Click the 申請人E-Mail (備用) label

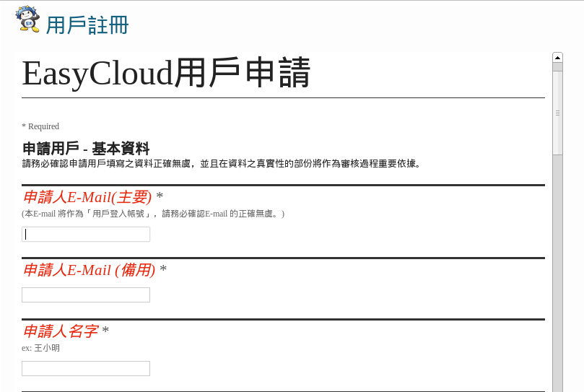(x=90, y=270)
